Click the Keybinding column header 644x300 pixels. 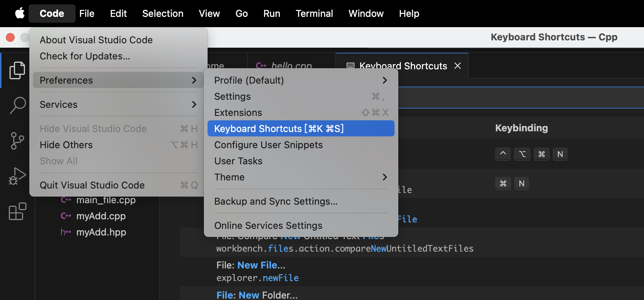click(521, 128)
